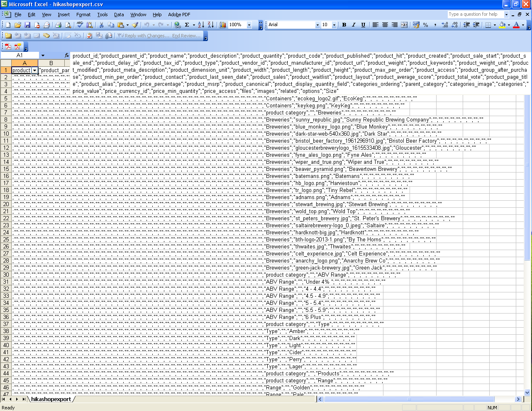
Task: Expand the Name Box dropdown
Action: [x=43, y=55]
